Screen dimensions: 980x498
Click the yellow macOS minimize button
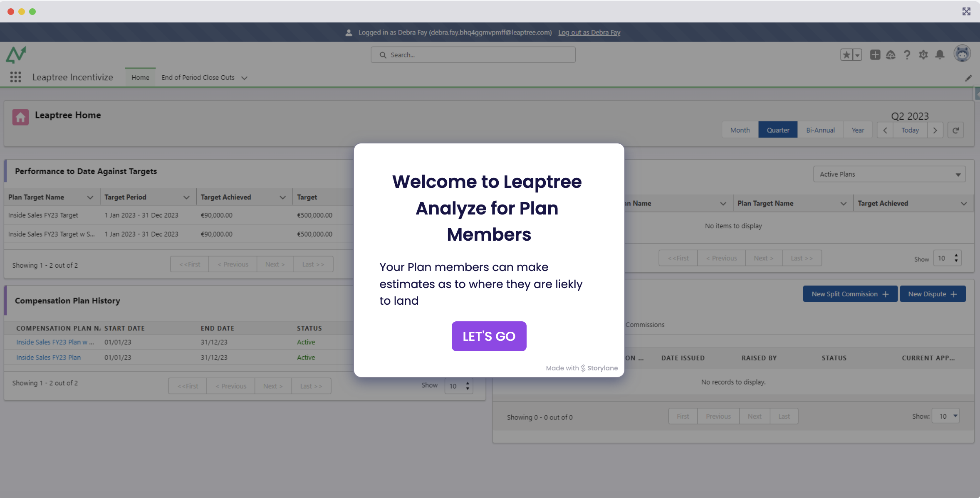(22, 12)
